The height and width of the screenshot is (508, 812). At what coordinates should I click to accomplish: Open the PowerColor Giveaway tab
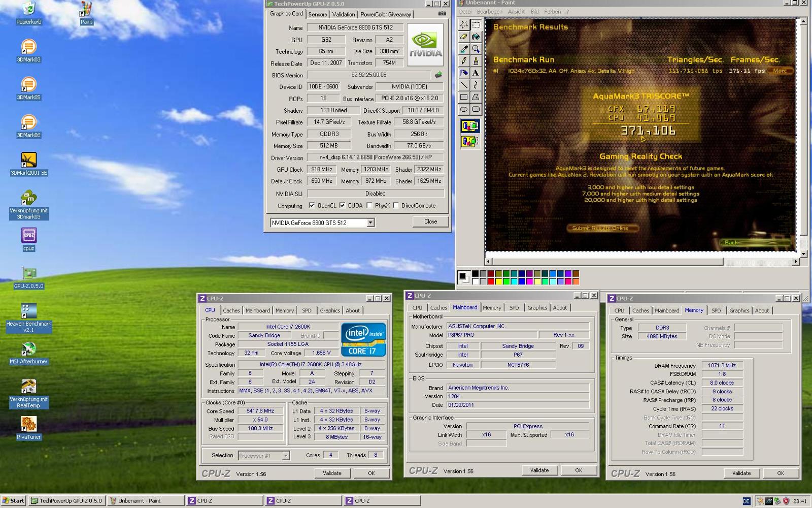point(386,14)
